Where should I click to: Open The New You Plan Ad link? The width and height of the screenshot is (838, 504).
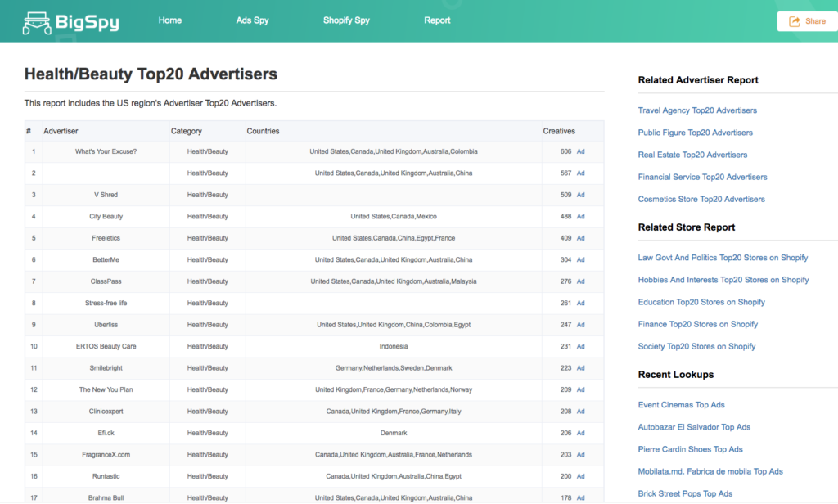tap(580, 389)
